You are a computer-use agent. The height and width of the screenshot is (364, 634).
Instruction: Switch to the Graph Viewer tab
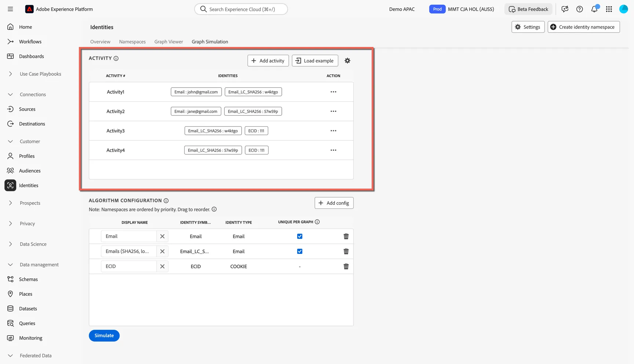coord(168,41)
